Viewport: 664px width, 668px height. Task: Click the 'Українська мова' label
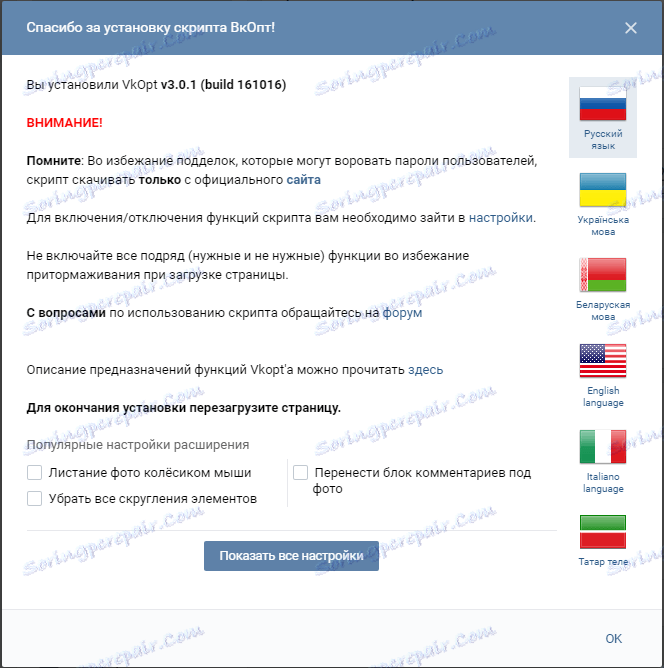click(603, 226)
